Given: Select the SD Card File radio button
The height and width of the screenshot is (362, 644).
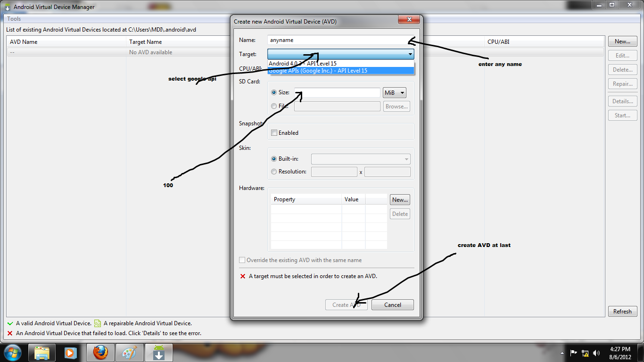Looking at the screenshot, I should point(274,107).
